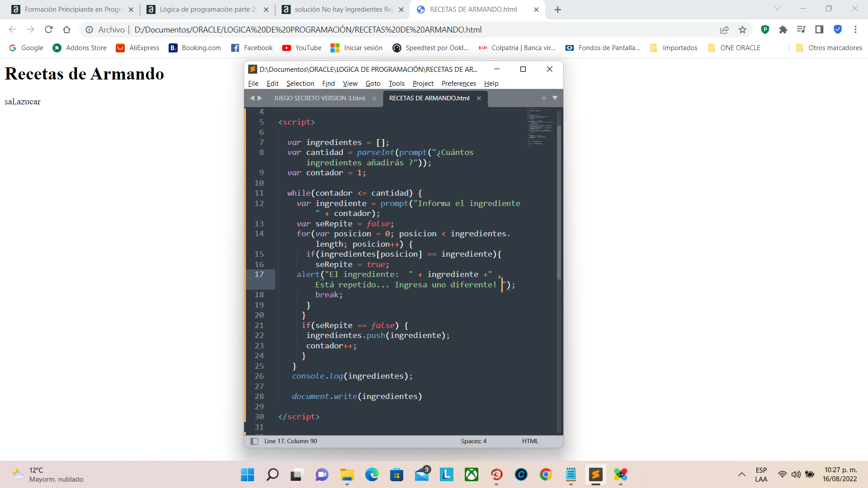
Task: Click Sublime Text minimap code preview
Action: pyautogui.click(x=540, y=127)
